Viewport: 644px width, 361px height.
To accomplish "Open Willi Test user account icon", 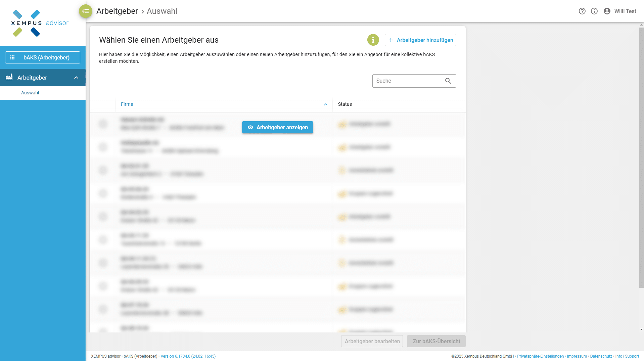I will [607, 11].
